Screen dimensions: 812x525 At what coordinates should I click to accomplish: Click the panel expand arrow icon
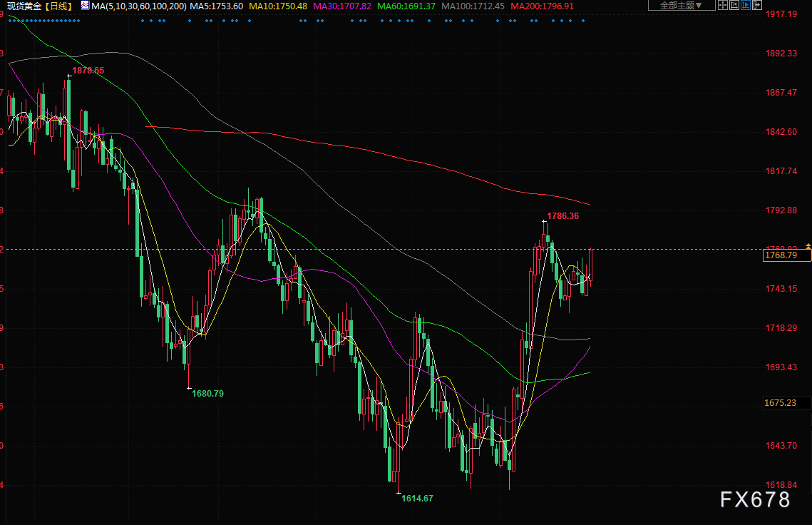pos(757,5)
